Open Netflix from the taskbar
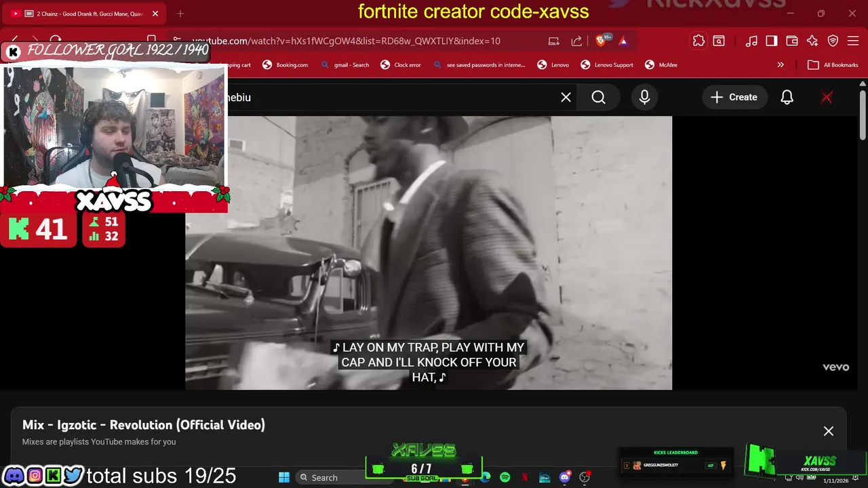The width and height of the screenshot is (868, 488). (x=524, y=478)
